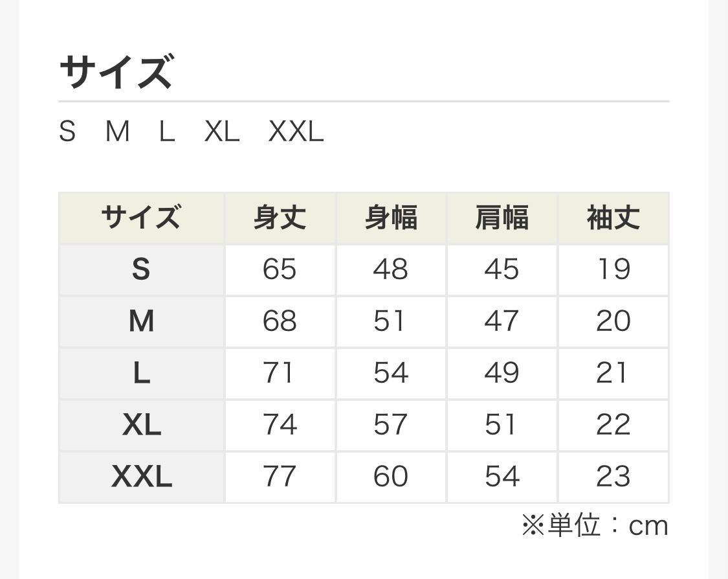The height and width of the screenshot is (579, 728).
Task: Click the 袖丈 value 23 cell
Action: (613, 477)
